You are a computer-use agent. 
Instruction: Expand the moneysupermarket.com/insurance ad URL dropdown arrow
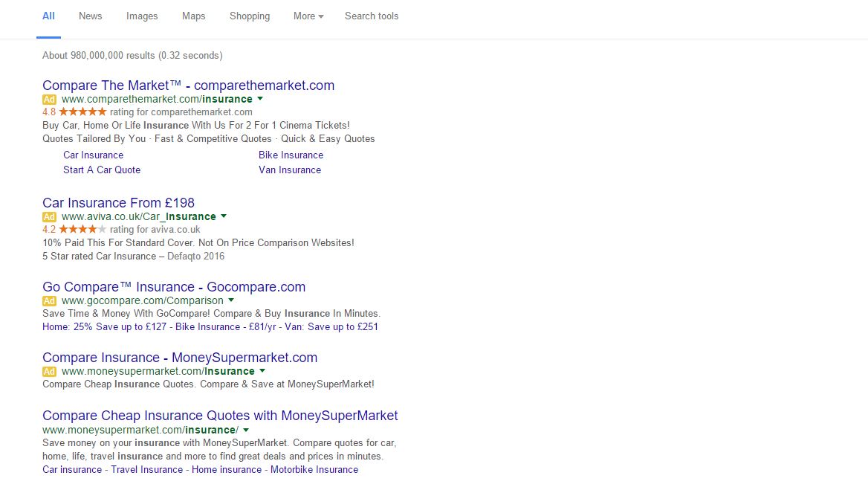(x=262, y=371)
